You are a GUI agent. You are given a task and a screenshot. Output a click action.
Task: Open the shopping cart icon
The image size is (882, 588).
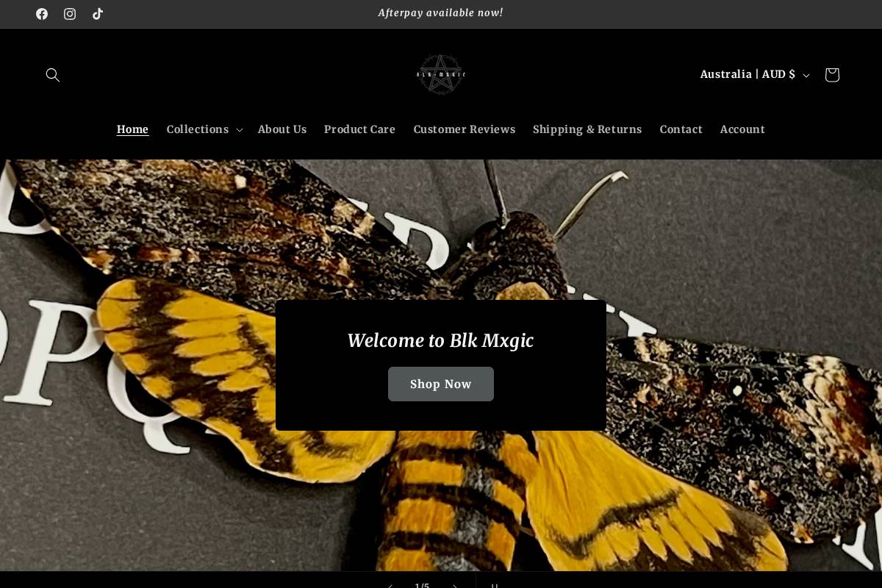click(x=831, y=74)
